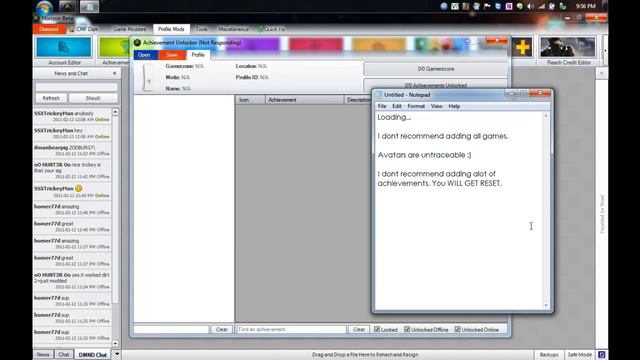Select the Profile Mods tab
Image resolution: width=640 pixels, height=360 pixels.
click(171, 29)
